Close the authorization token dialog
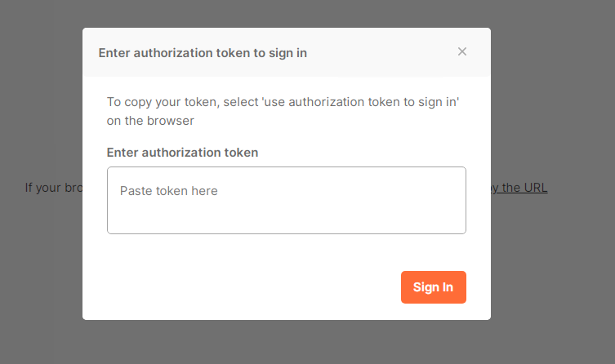The width and height of the screenshot is (615, 364). tap(462, 52)
